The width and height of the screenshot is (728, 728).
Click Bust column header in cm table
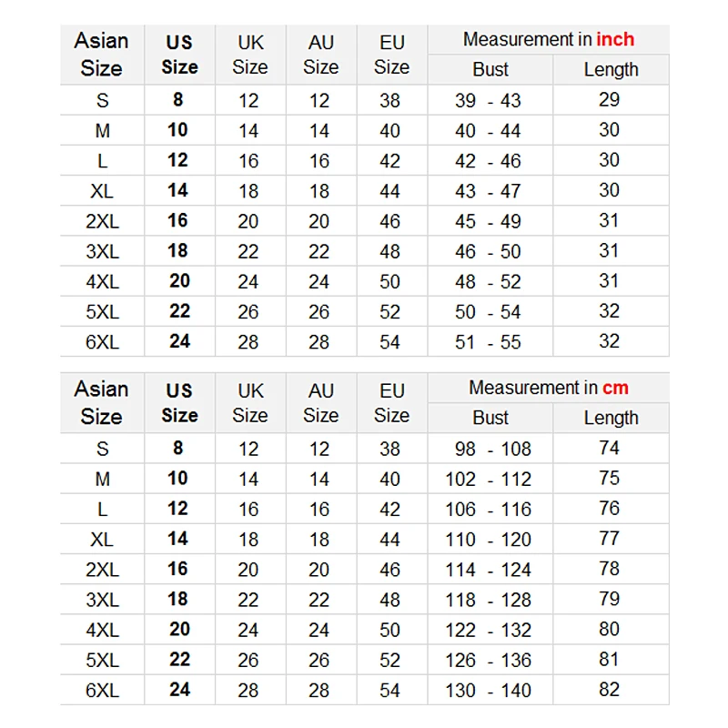[x=490, y=418]
